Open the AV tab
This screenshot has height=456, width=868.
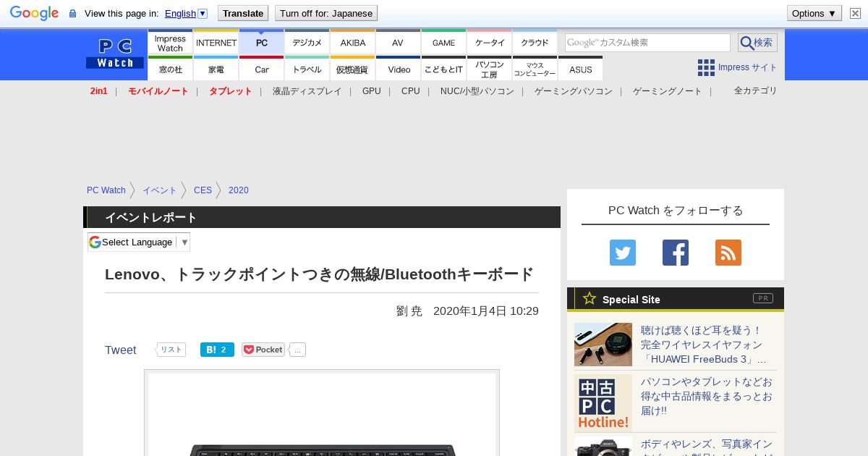click(398, 43)
